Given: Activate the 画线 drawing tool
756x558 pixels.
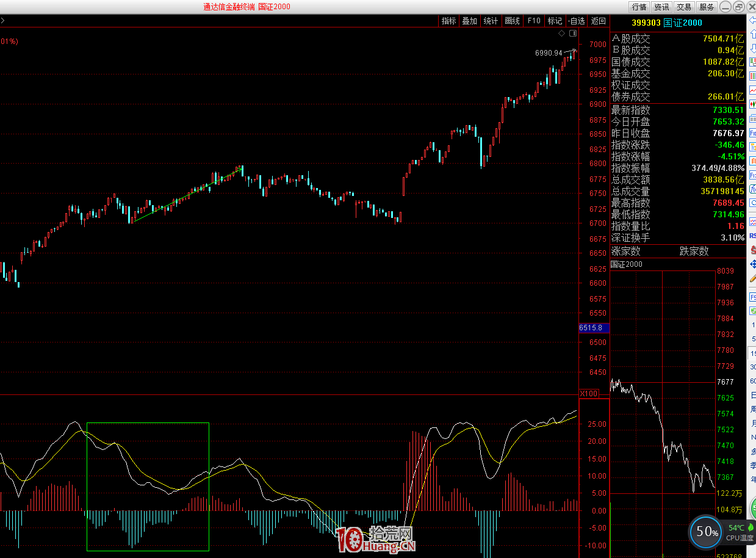Looking at the screenshot, I should pos(512,21).
